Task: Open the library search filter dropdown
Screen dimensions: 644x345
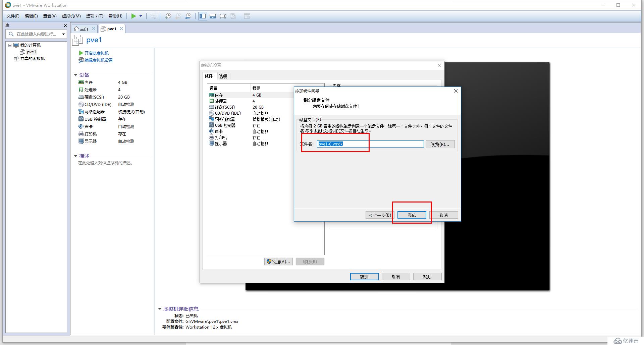Action: click(63, 34)
